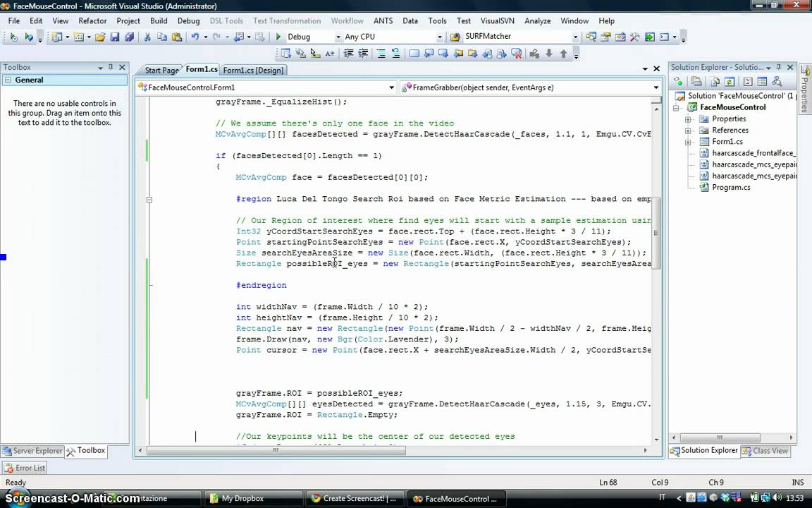Open the Build menu
The width and height of the screenshot is (812, 508).
pos(159,20)
